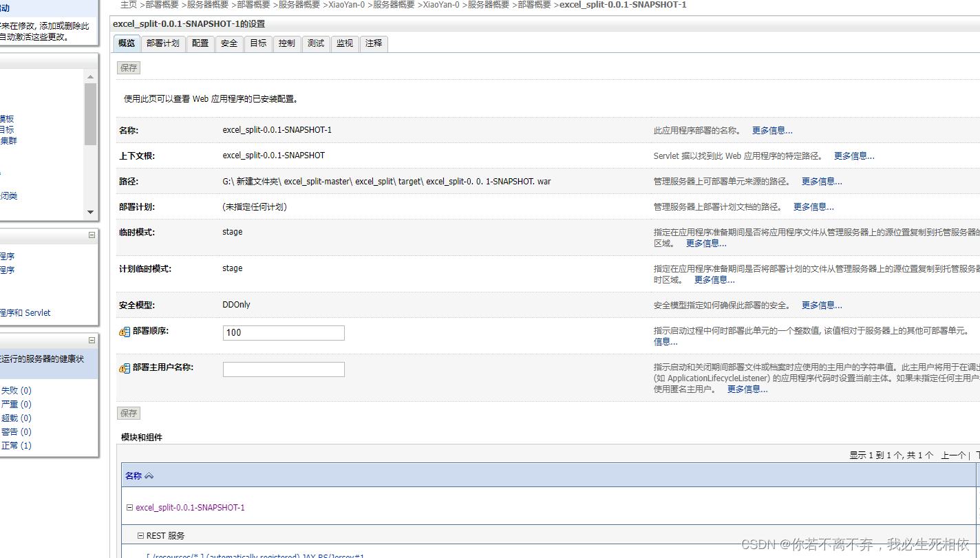Switch to the 概览 tab

tap(127, 43)
